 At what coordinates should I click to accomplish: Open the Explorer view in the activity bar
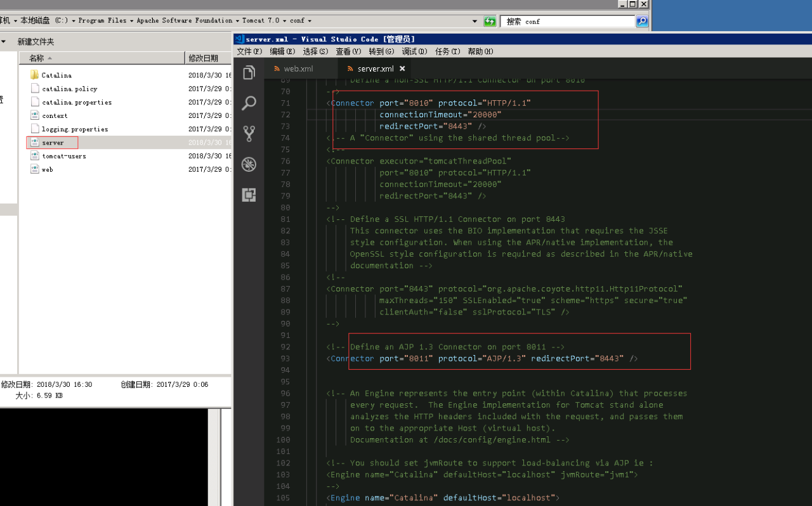tap(249, 72)
